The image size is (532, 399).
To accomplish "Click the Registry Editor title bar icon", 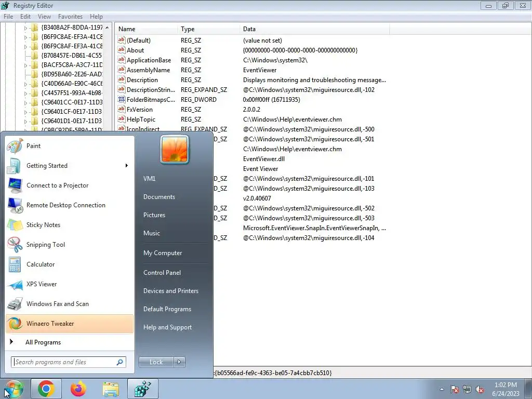I will point(5,5).
